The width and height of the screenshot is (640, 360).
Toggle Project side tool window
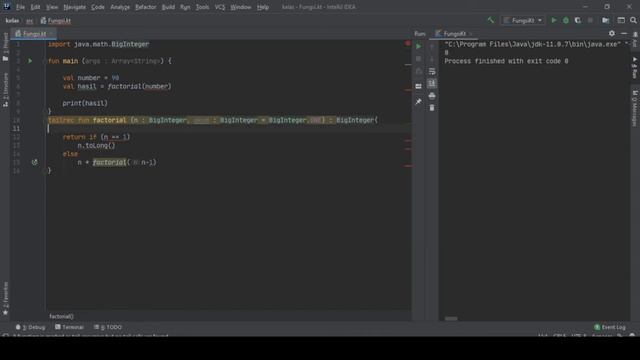coord(5,47)
